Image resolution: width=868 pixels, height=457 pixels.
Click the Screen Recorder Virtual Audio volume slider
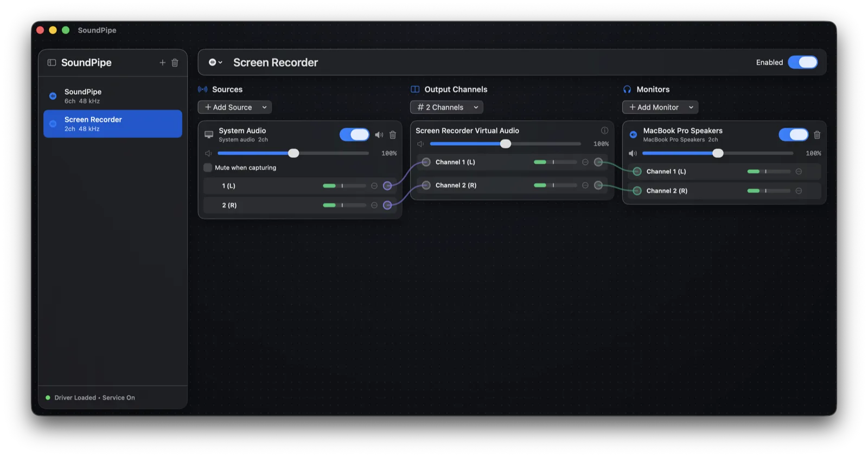click(x=505, y=144)
